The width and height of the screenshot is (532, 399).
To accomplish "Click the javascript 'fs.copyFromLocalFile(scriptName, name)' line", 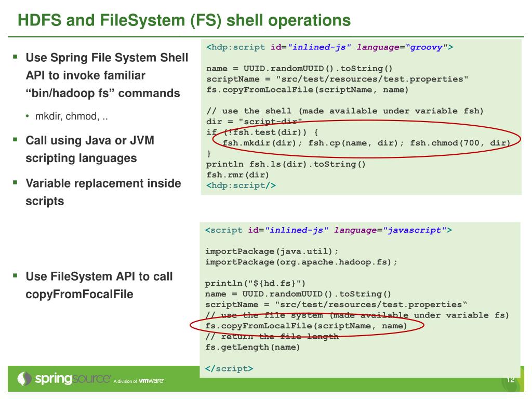I will coord(306,326).
